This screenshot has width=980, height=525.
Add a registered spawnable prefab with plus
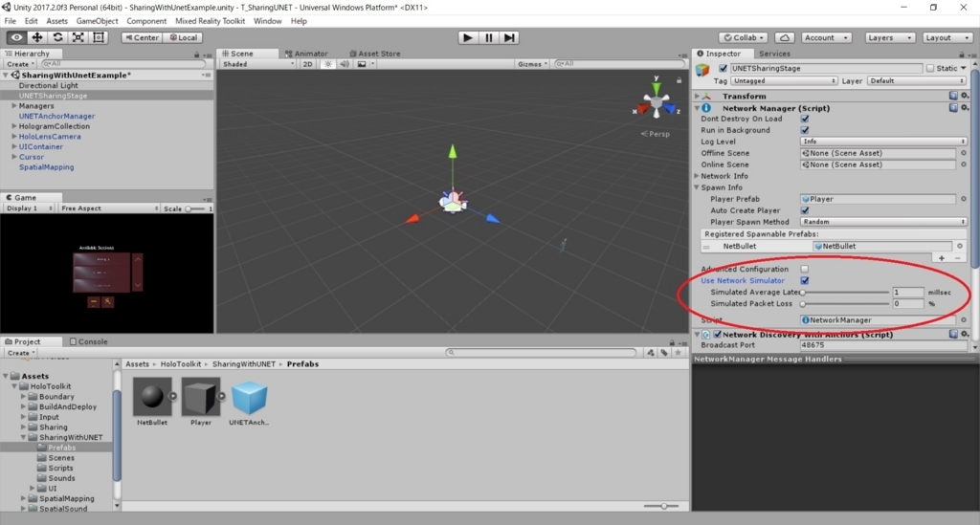[942, 258]
